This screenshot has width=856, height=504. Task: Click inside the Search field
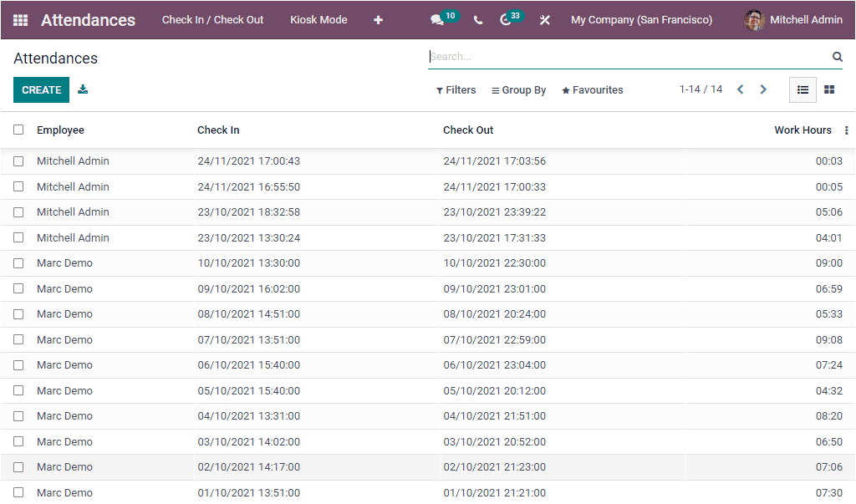585,56
